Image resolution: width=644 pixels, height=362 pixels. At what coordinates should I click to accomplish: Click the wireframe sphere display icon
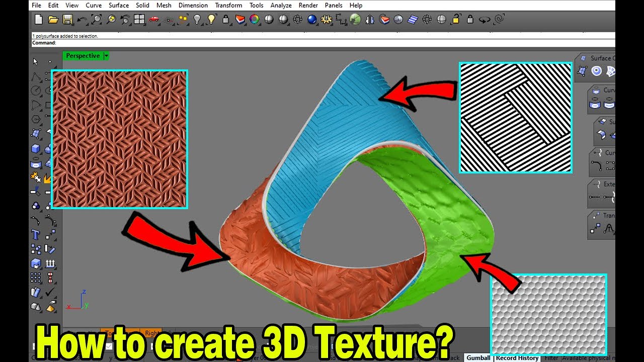click(298, 20)
